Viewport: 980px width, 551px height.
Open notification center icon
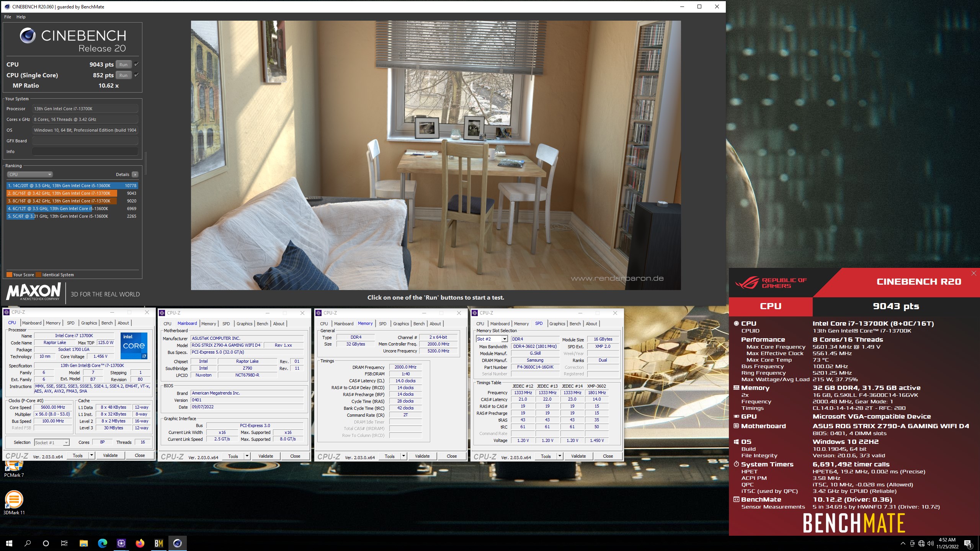point(968,543)
